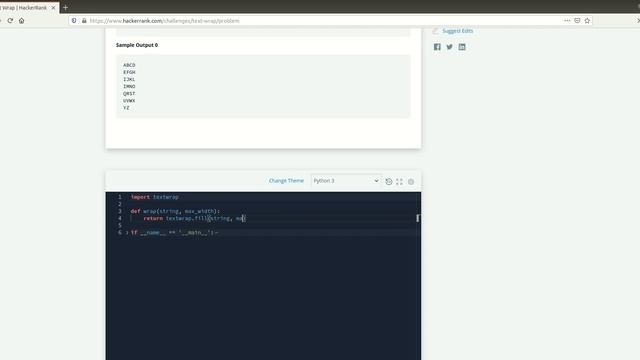The width and height of the screenshot is (640, 360).
Task: Open the page actions three-dot menu
Action: coord(567,20)
